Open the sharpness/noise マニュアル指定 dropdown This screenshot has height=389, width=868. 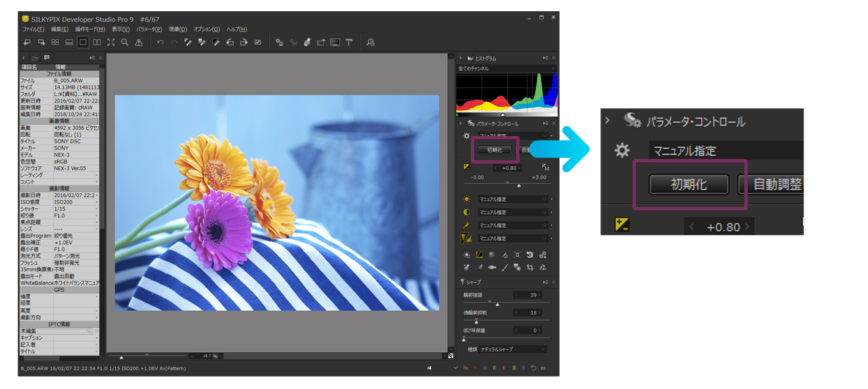(x=512, y=239)
